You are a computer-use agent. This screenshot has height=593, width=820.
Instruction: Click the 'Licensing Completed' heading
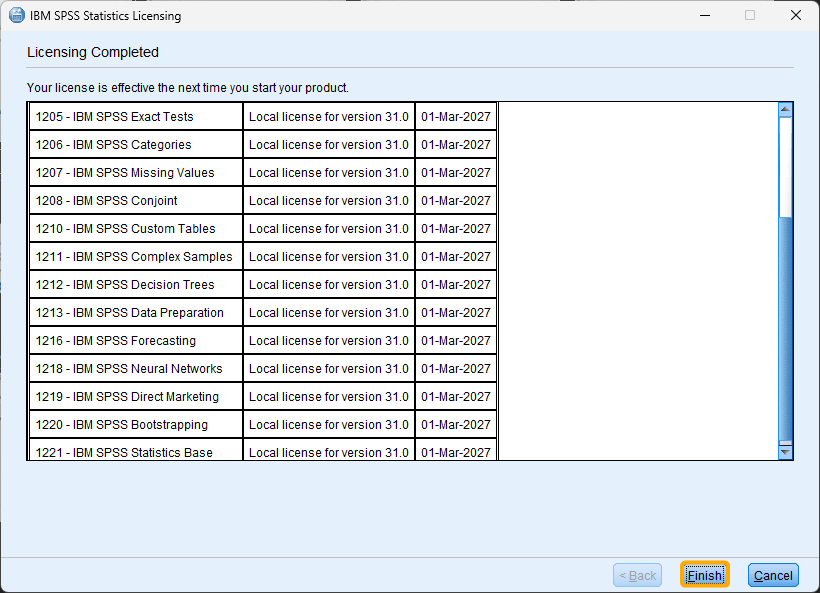tap(93, 52)
